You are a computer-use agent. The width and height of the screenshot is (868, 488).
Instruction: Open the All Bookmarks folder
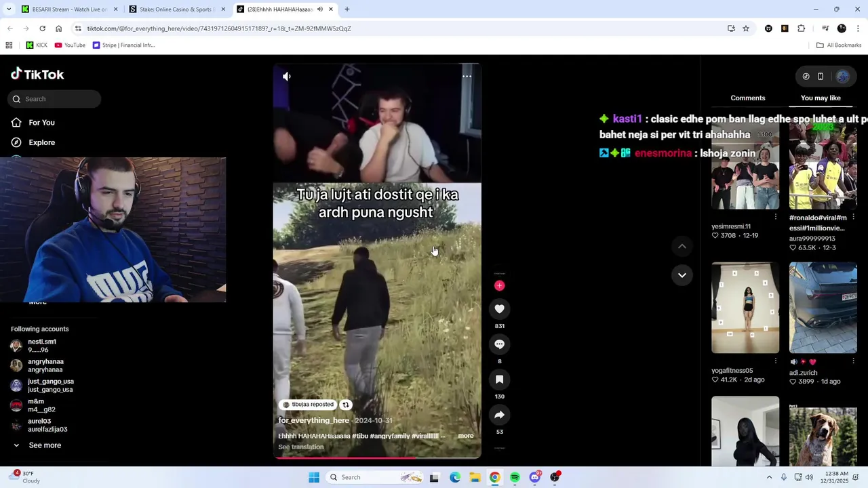click(839, 45)
